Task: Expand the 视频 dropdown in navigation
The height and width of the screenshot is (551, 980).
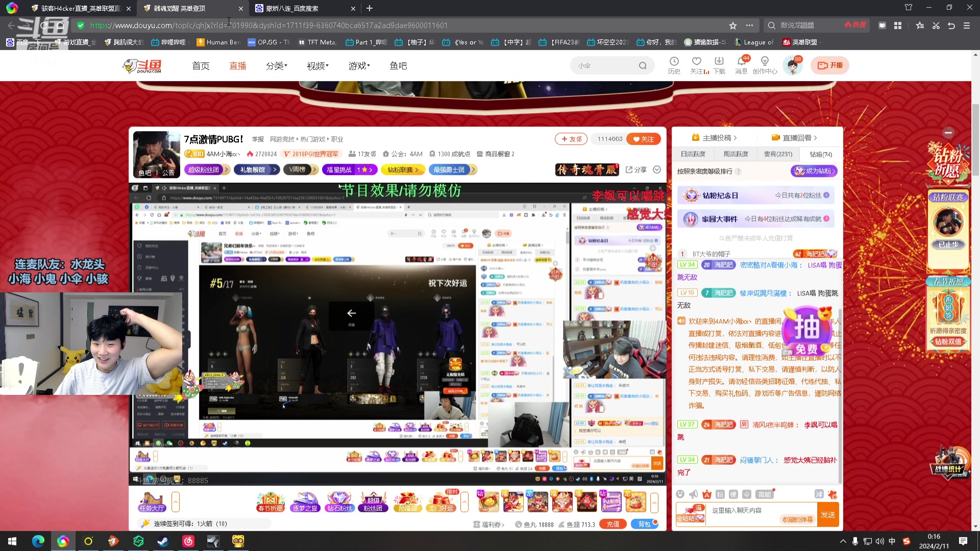Action: tap(317, 65)
